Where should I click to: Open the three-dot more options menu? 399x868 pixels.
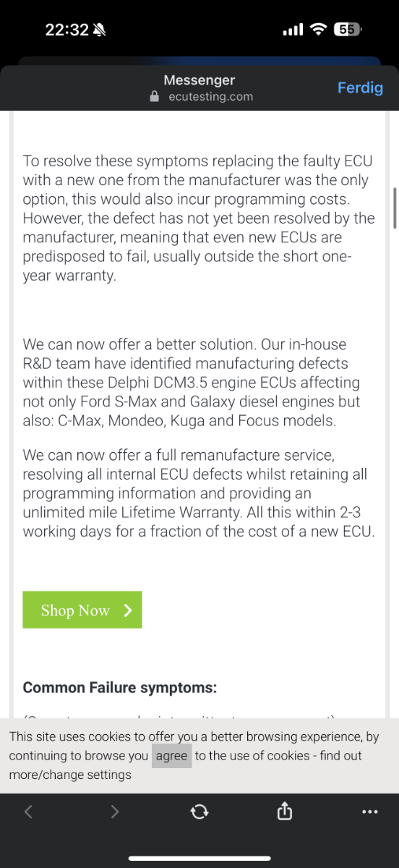369,812
